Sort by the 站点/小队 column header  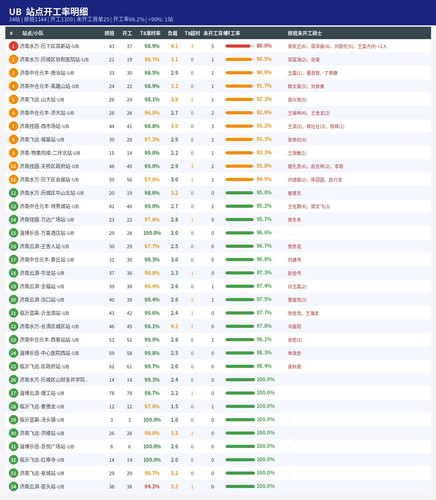(x=33, y=33)
